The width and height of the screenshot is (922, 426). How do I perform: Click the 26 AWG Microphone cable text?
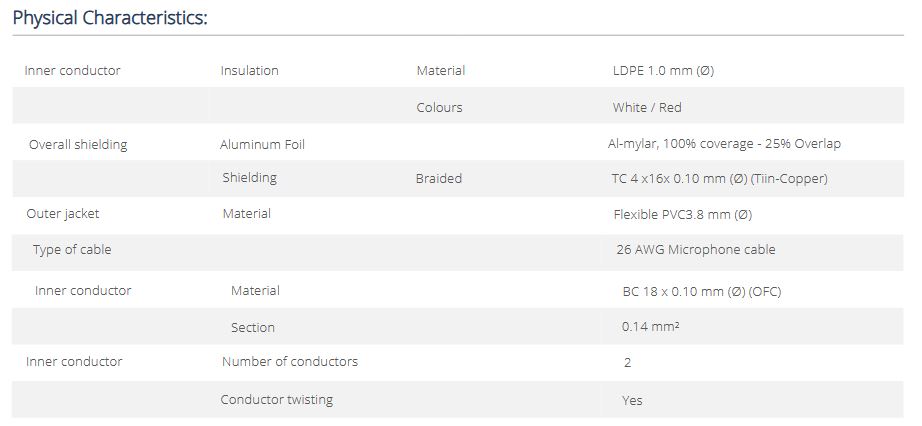click(x=695, y=250)
